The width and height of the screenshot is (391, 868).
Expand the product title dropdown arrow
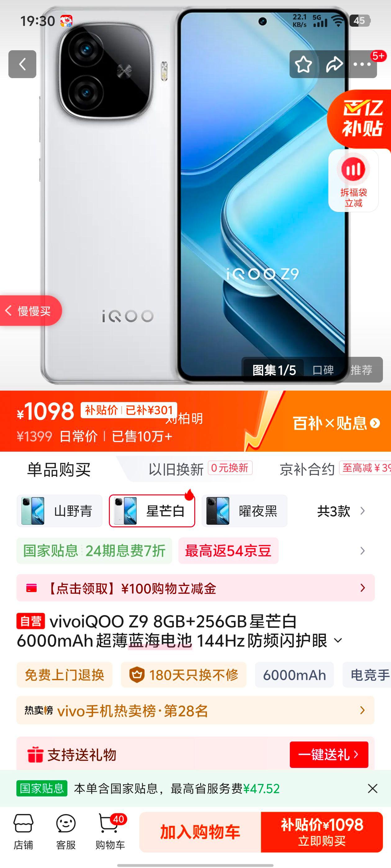pos(338,641)
